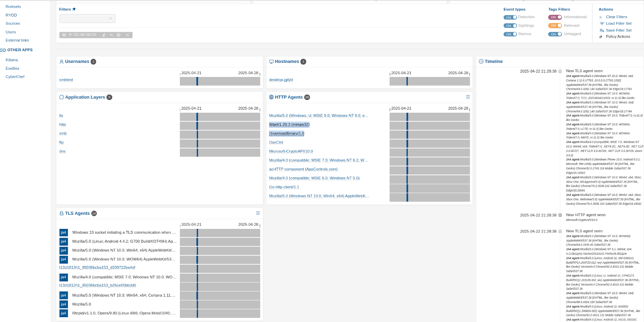Click the desktop-jglijid hostname link
This screenshot has width=644, height=322.
click(281, 80)
